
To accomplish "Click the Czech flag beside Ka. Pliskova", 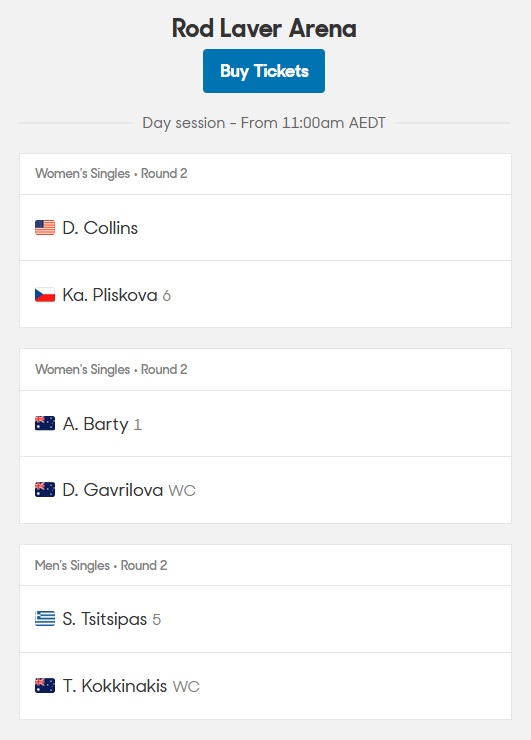I will tap(45, 295).
